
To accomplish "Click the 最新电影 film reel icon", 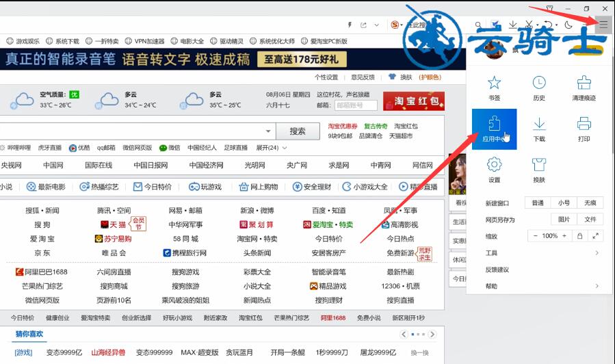I will (31, 187).
